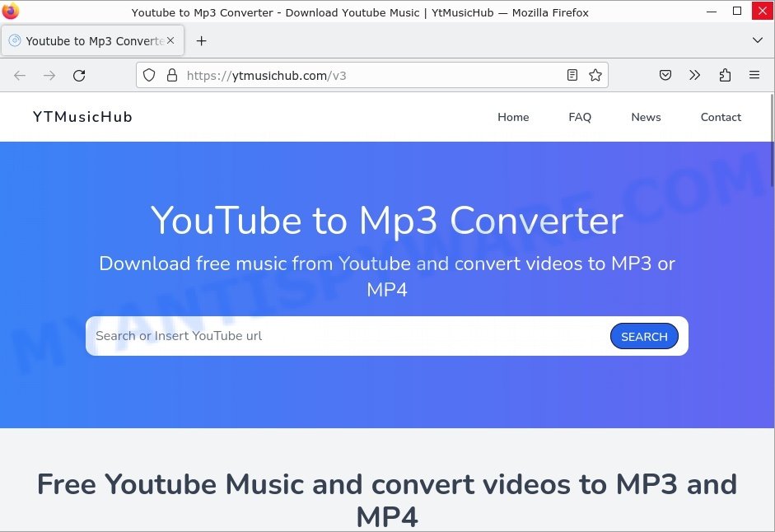Image resolution: width=775 pixels, height=532 pixels.
Task: Click the Firefox logo in title bar
Action: (11, 11)
